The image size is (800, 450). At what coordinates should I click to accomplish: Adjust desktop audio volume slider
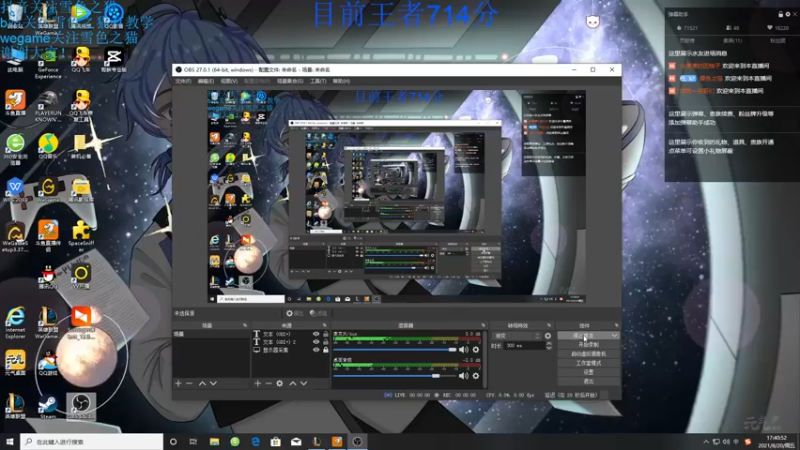pos(394,376)
